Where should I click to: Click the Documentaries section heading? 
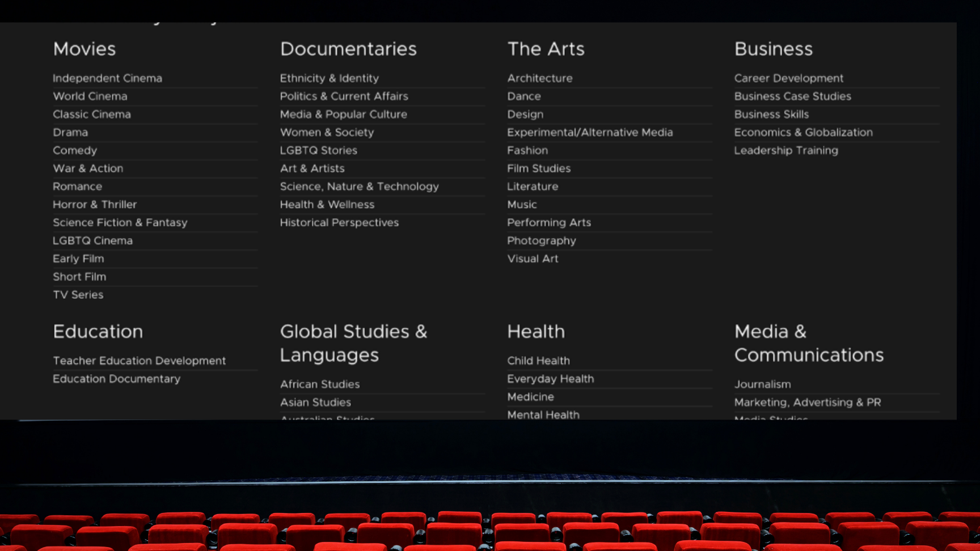[348, 49]
